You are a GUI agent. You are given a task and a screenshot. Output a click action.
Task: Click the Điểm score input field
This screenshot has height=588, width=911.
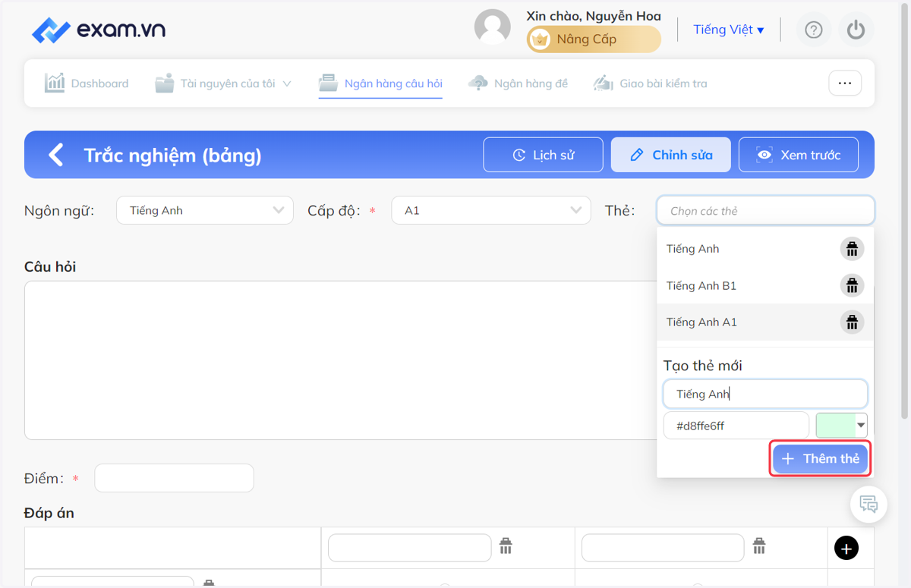(x=174, y=478)
